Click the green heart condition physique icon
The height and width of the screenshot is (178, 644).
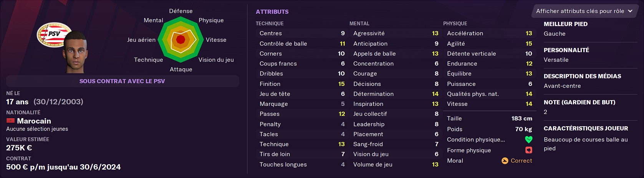click(x=529, y=140)
